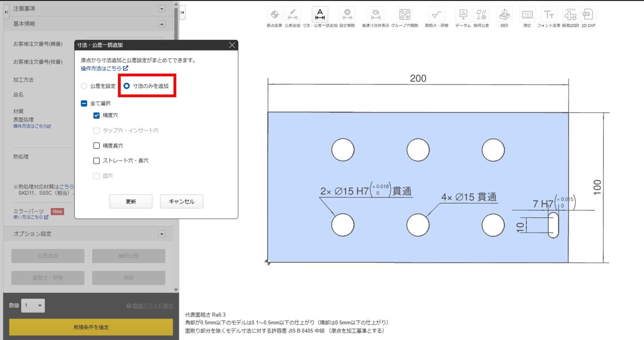Image resolution: width=644 pixels, height=340 pixels.
Task: Open the 面粗さ・研削 surface roughness tool
Action: tap(436, 15)
